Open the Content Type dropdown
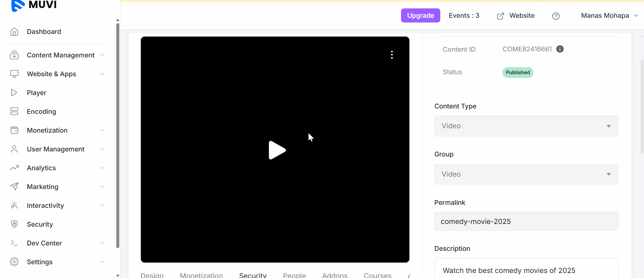644x278 pixels. click(526, 126)
